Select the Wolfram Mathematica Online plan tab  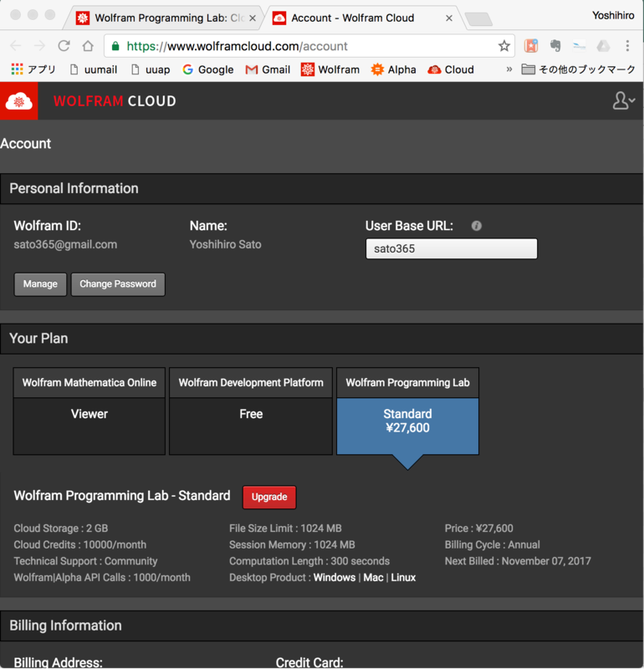(89, 383)
